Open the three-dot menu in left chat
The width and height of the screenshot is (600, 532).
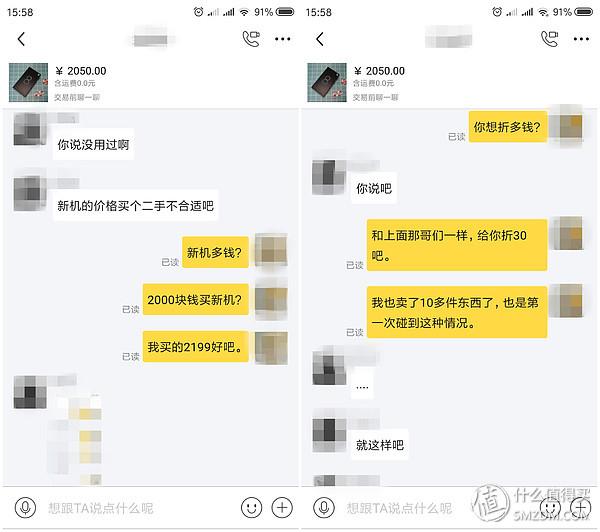(282, 39)
